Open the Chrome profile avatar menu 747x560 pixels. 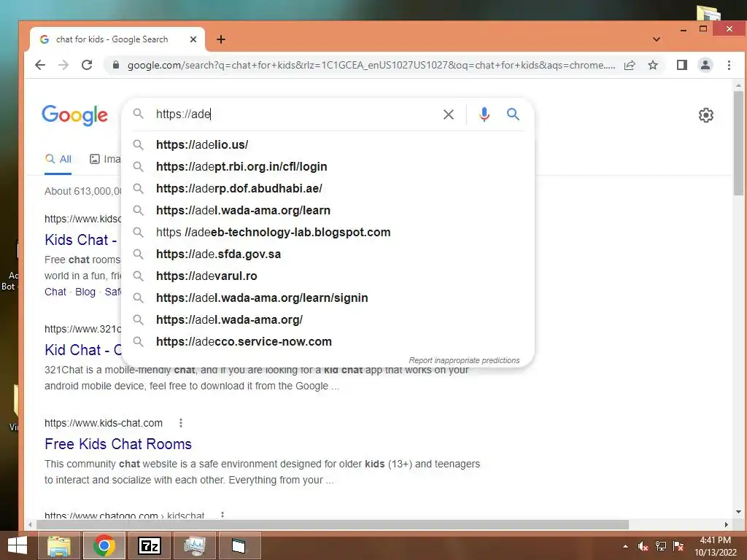pos(705,65)
